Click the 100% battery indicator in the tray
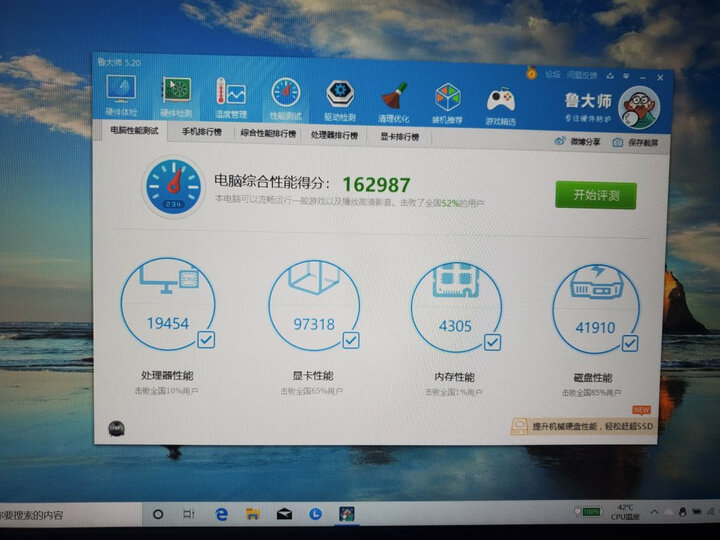The width and height of the screenshot is (720, 540). click(588, 512)
